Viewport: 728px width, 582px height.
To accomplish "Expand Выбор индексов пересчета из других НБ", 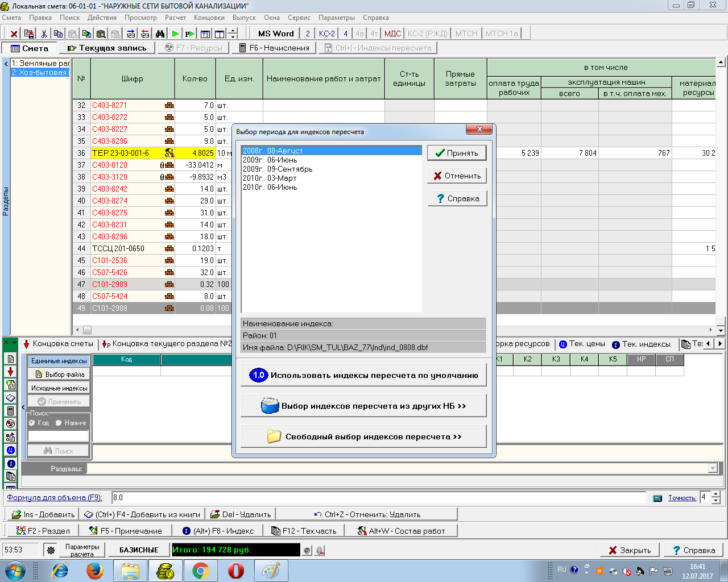I will pos(363,406).
